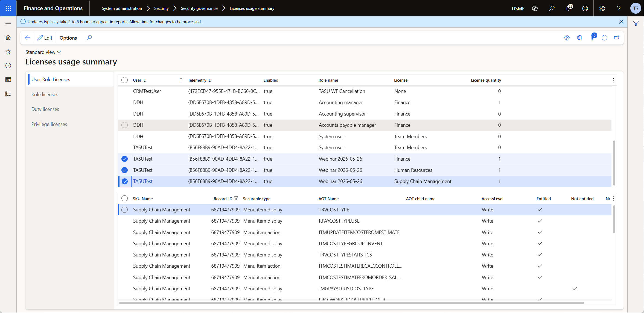The width and height of the screenshot is (644, 313).
Task: Select the TRVCOSTTYPE row circle
Action: point(124,210)
